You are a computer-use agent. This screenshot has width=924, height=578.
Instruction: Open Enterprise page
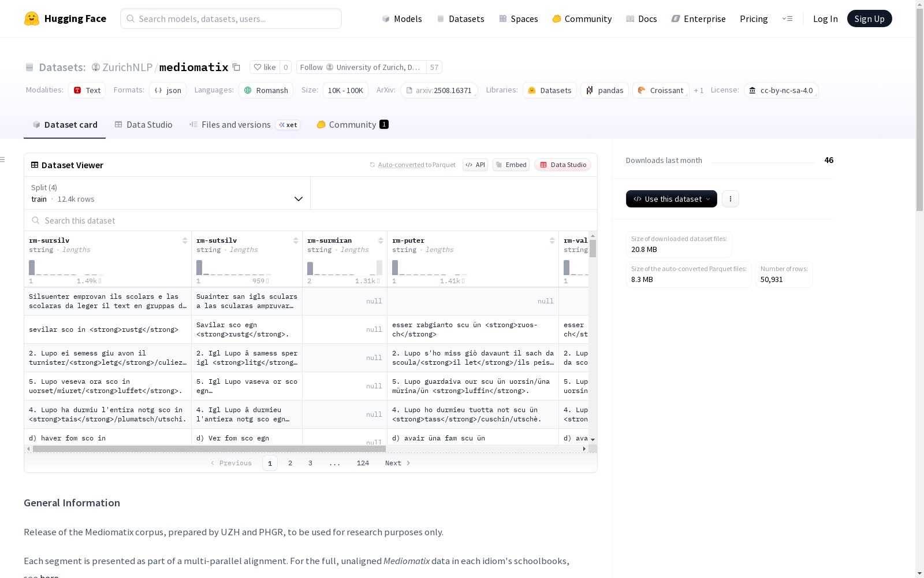coord(698,18)
